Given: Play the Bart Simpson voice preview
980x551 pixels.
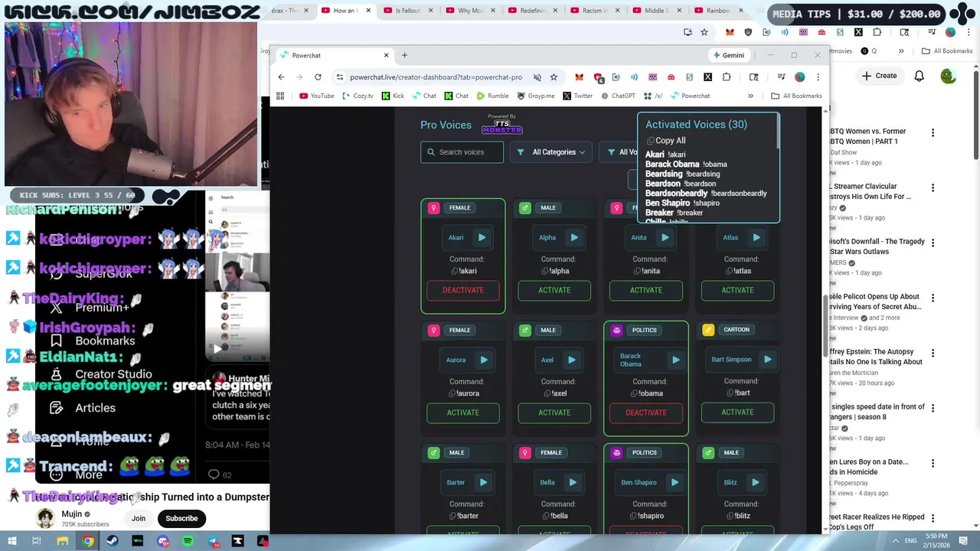Looking at the screenshot, I should click(x=767, y=360).
